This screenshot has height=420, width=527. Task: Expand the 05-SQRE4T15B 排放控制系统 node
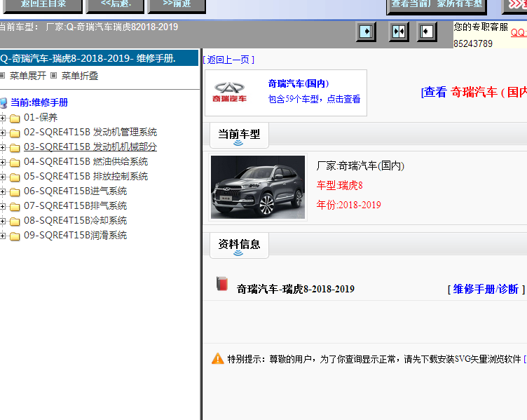pyautogui.click(x=3, y=177)
